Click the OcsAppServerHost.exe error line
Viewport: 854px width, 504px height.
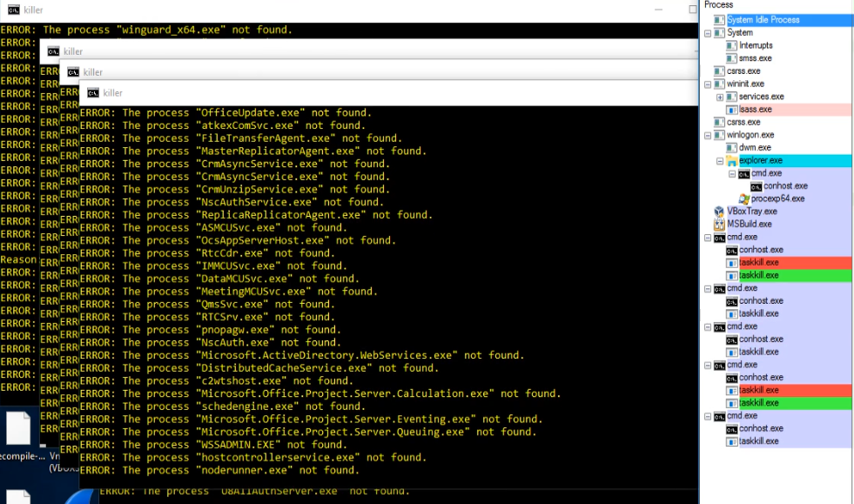pyautogui.click(x=238, y=240)
